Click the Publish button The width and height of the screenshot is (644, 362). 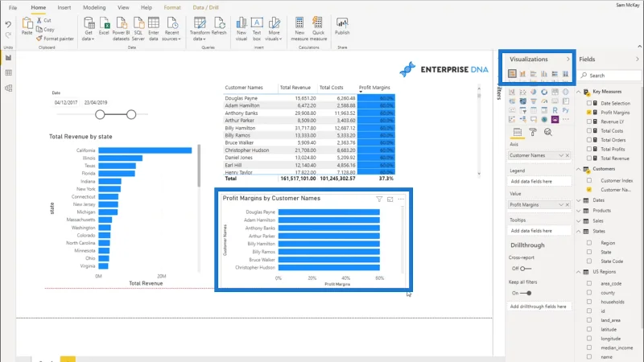pos(342,27)
